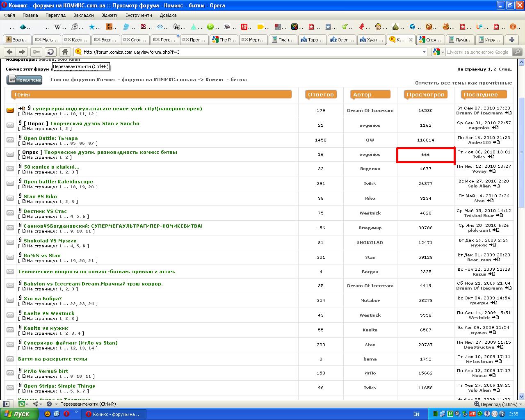The width and height of the screenshot is (525, 420).
Task: Click the Wikipedia bookmark icon
Action: click(60, 27)
